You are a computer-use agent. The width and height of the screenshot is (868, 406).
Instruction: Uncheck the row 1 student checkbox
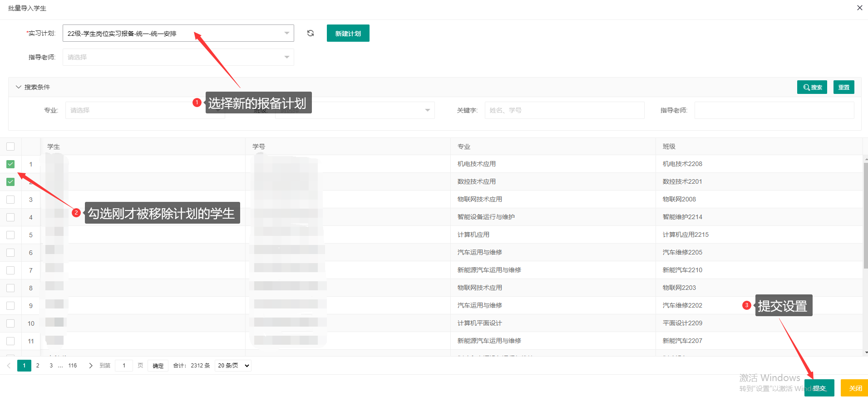[10, 164]
